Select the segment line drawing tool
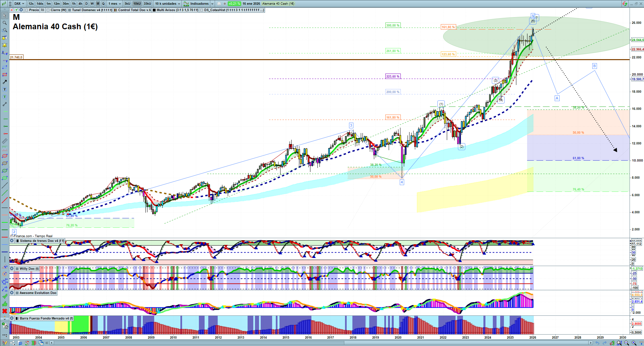Screen dimensions: 644x346 [5, 104]
